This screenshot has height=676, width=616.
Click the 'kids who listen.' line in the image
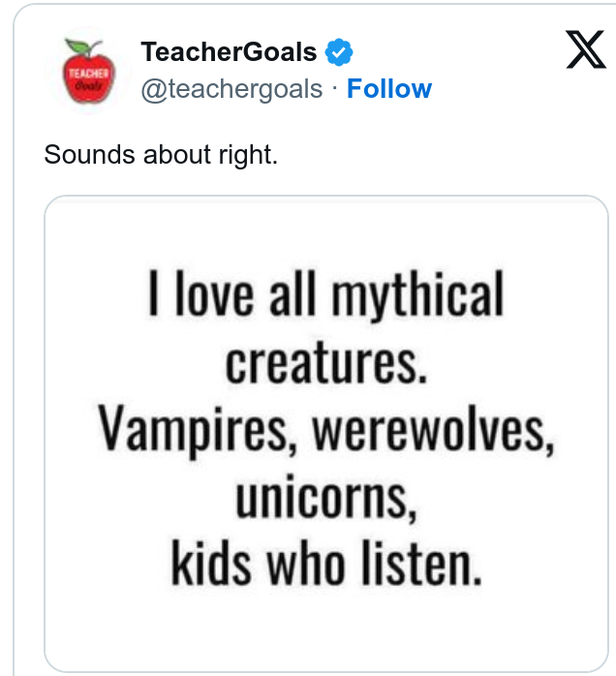click(325, 564)
